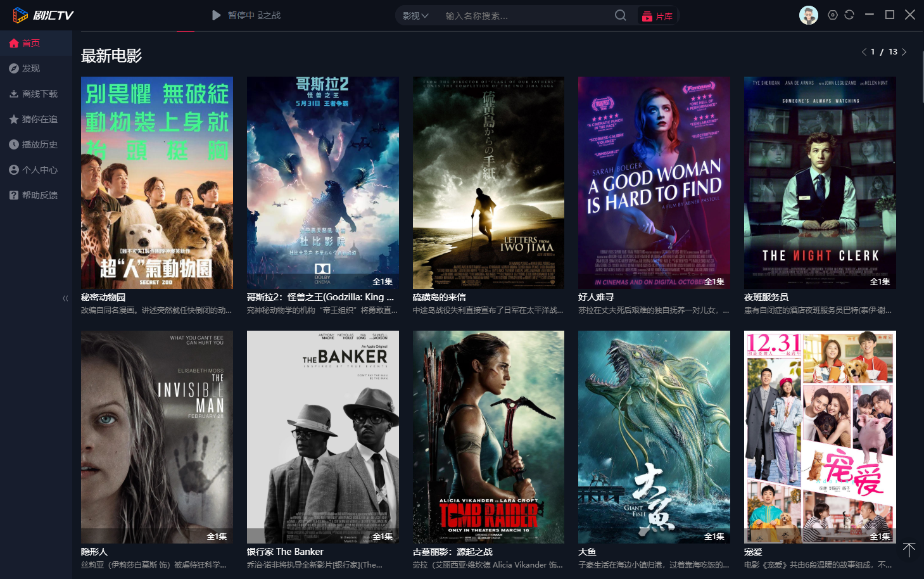The height and width of the screenshot is (579, 924).
Task: Click the 隐形人 description text
Action: coord(154,564)
